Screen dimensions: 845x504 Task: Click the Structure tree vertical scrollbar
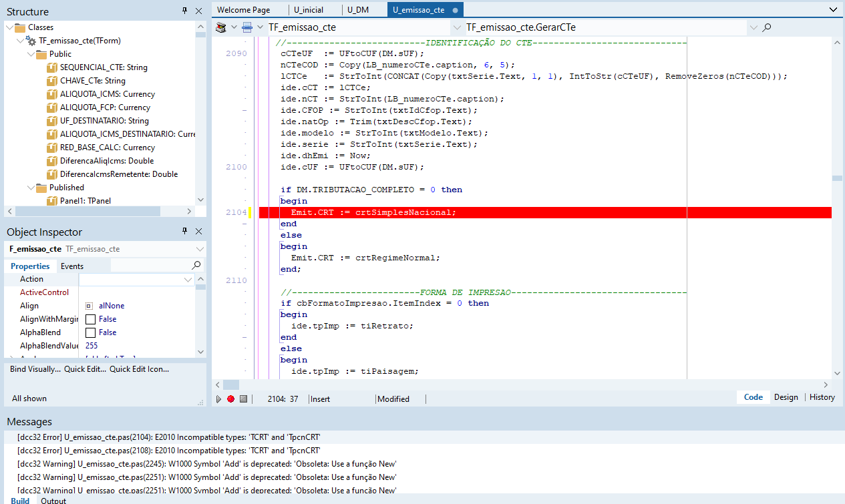click(x=201, y=115)
